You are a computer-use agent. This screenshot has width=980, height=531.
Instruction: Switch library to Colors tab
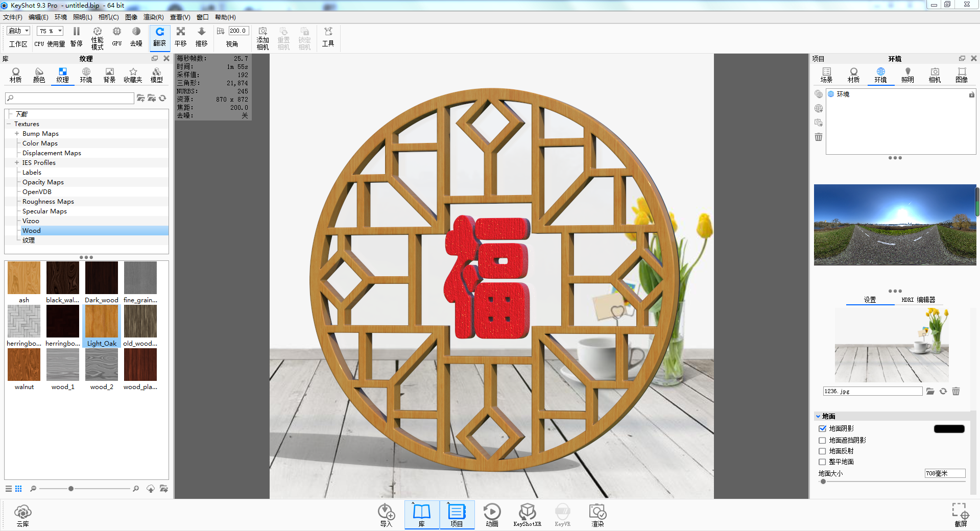(x=39, y=75)
